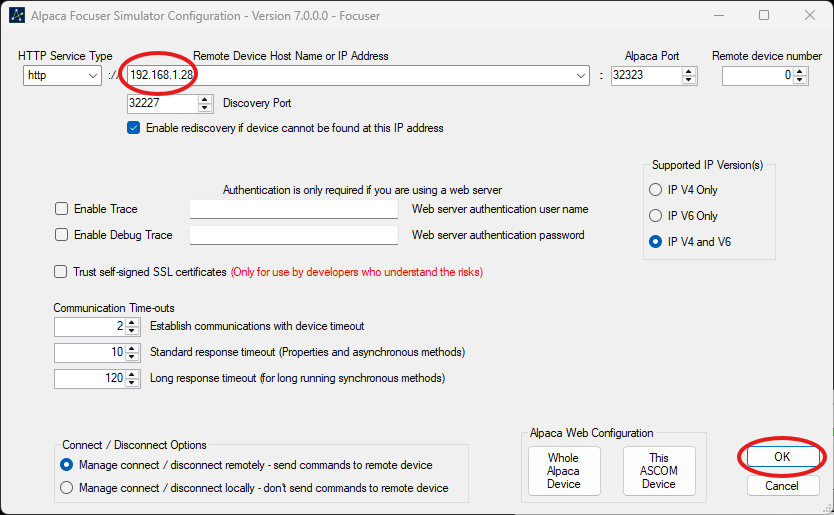Click the red developer warning text

click(357, 272)
